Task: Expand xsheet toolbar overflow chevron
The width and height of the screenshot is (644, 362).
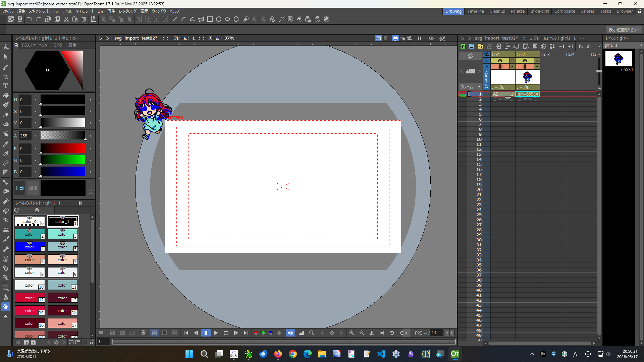Action: 599,46
